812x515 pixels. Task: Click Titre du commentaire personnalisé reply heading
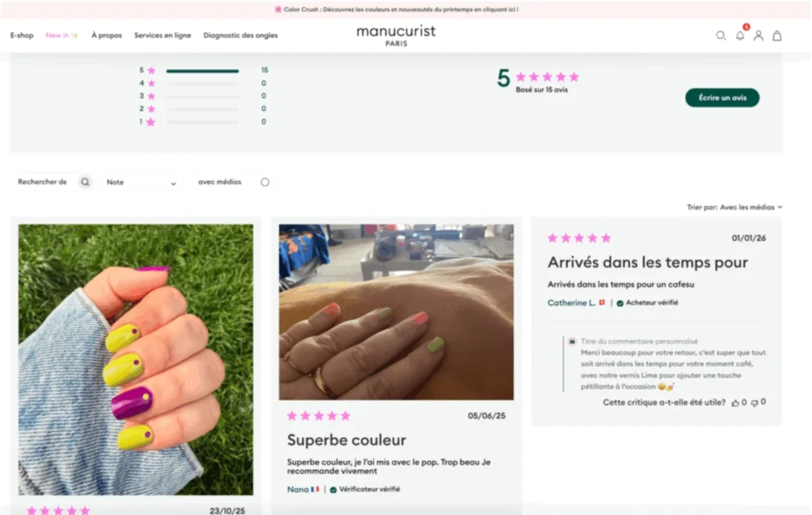[x=639, y=341]
